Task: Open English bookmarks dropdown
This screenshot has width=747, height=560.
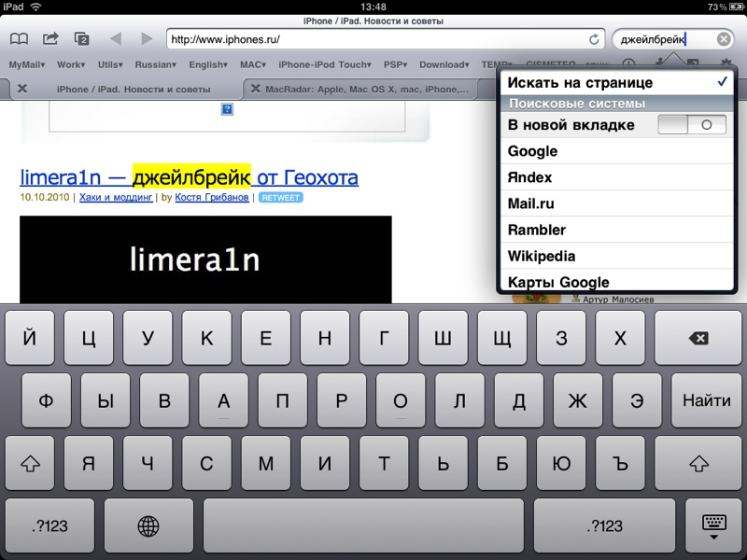Action: [208, 64]
